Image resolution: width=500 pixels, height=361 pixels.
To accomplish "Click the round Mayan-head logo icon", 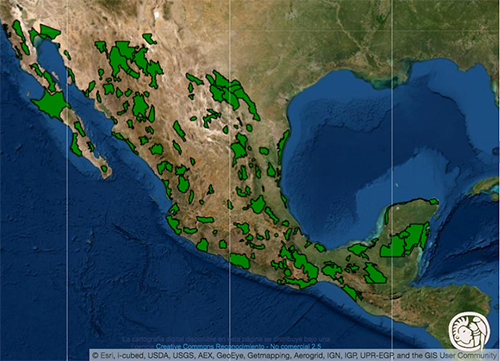I will tap(468, 331).
